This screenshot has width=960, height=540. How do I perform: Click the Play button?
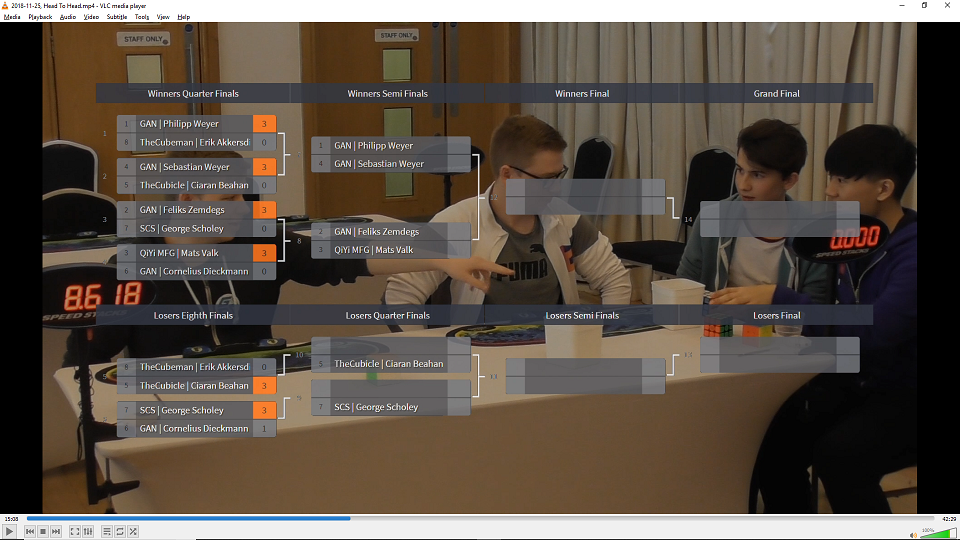(x=9, y=531)
